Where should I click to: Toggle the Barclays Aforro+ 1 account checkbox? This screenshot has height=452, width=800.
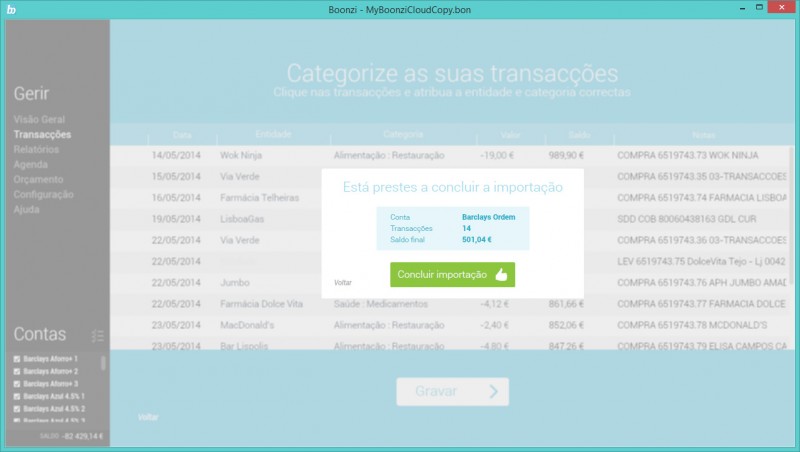(16, 359)
